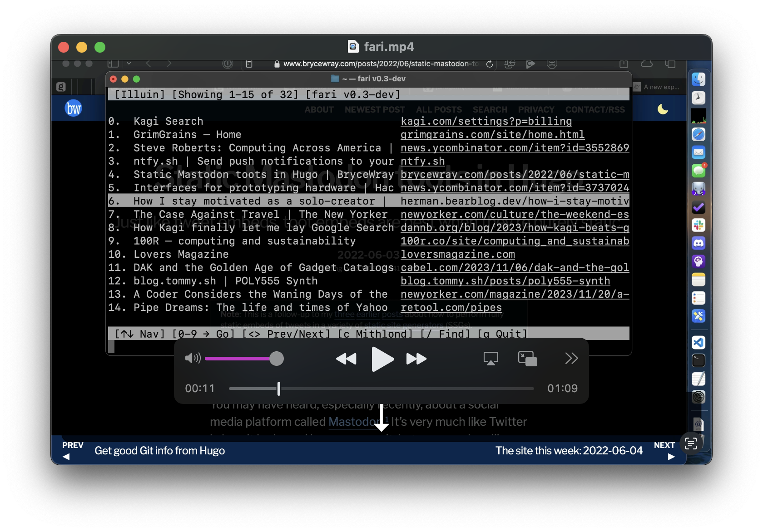Image resolution: width=763 pixels, height=532 pixels.
Task: Click the fari.mp4 title document icon
Action: tap(353, 46)
